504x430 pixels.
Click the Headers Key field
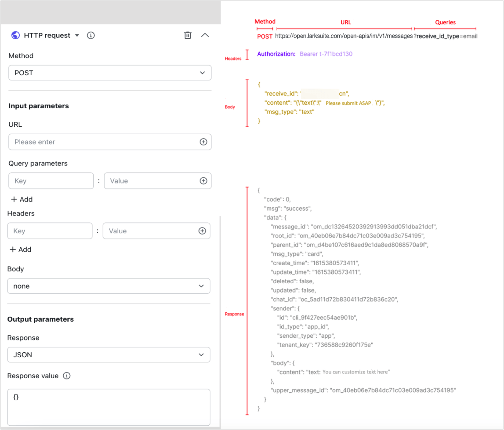pyautogui.click(x=50, y=231)
